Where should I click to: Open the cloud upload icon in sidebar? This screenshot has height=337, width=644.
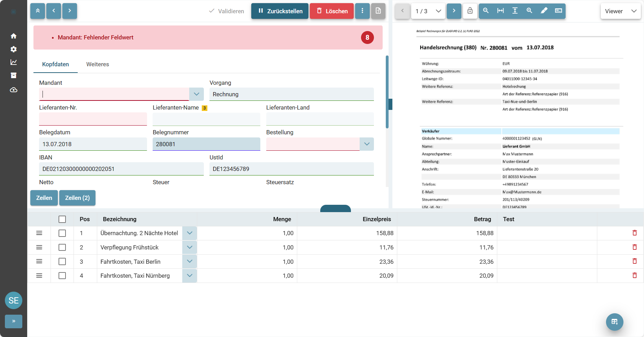tap(14, 90)
